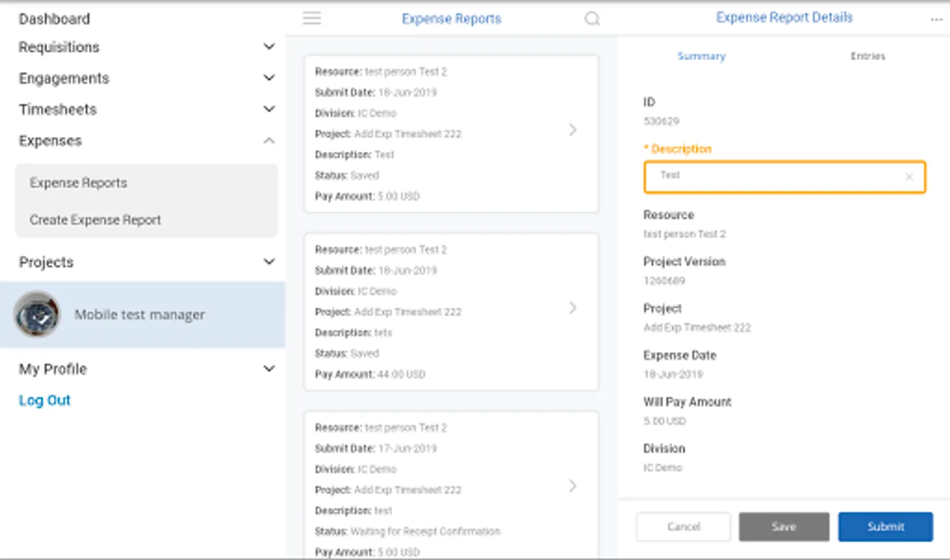Open third expense report arrow (17-Jun-2019)
Image resolution: width=950 pixels, height=560 pixels.
pyautogui.click(x=573, y=486)
